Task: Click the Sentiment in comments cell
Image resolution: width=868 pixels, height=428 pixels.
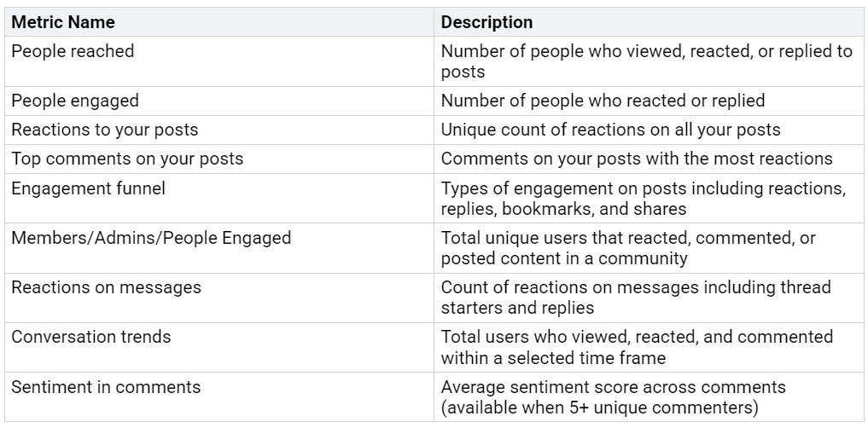Action: point(219,397)
